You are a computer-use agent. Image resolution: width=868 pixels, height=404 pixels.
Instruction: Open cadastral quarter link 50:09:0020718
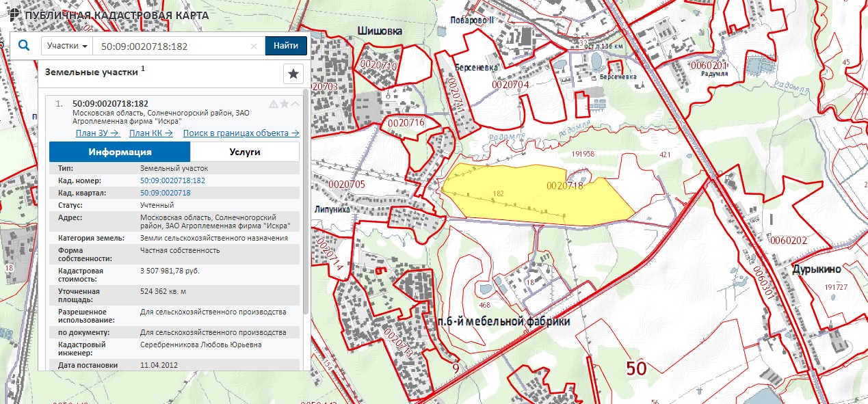pyautogui.click(x=165, y=193)
